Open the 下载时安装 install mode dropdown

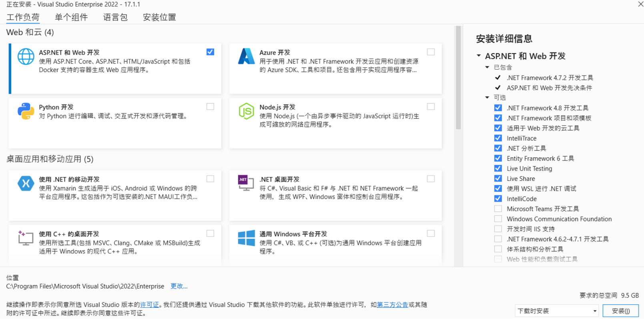557,311
